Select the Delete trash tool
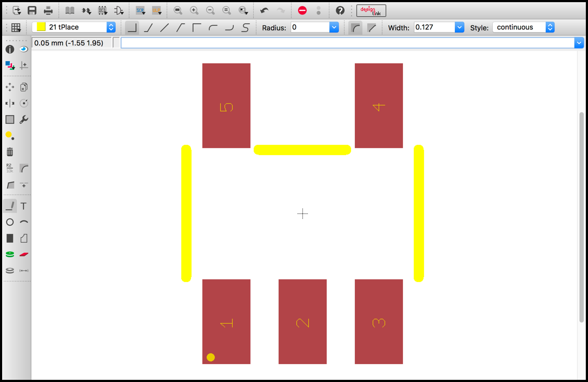Viewport: 588px width, 382px height. [10, 152]
